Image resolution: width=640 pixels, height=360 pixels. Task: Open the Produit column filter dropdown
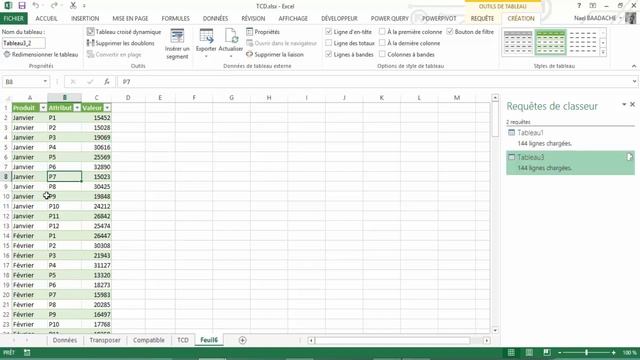pyautogui.click(x=43, y=108)
